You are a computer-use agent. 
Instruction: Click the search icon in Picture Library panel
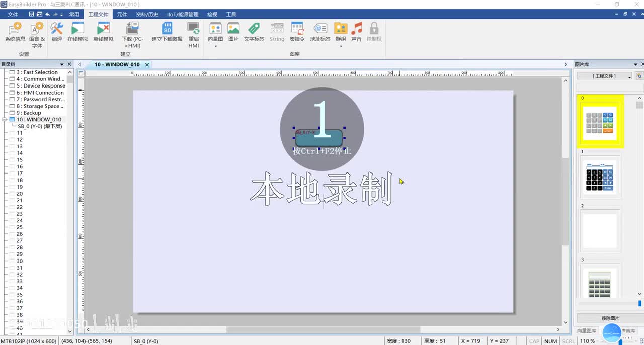[x=639, y=76]
